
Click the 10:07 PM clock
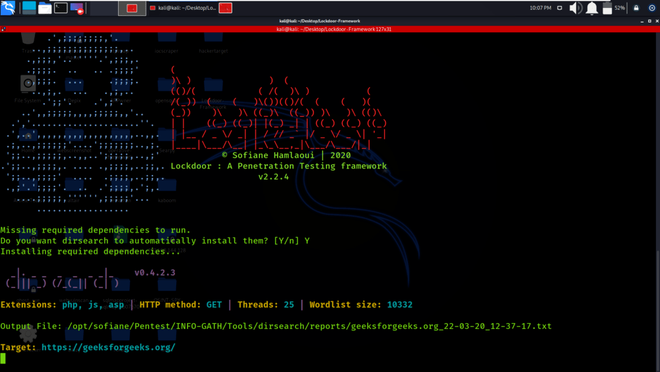(540, 8)
